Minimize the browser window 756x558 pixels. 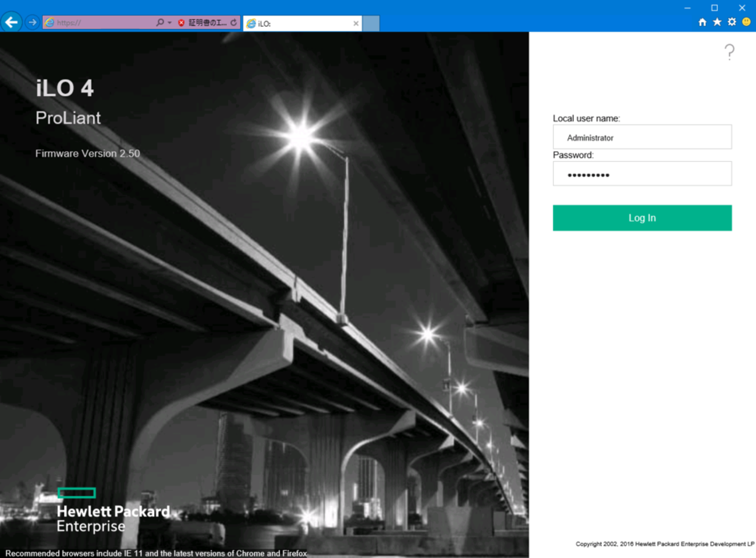pos(687,8)
